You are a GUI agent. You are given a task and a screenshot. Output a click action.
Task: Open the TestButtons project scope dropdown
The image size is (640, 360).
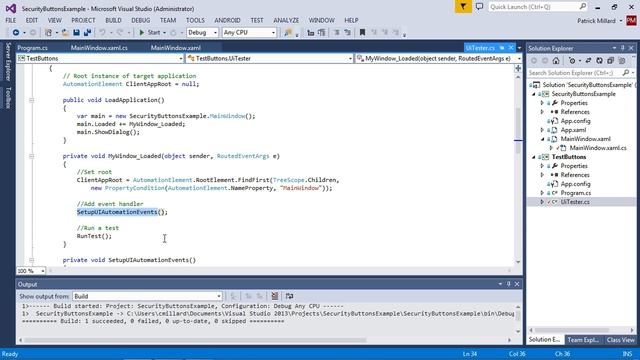click(100, 58)
